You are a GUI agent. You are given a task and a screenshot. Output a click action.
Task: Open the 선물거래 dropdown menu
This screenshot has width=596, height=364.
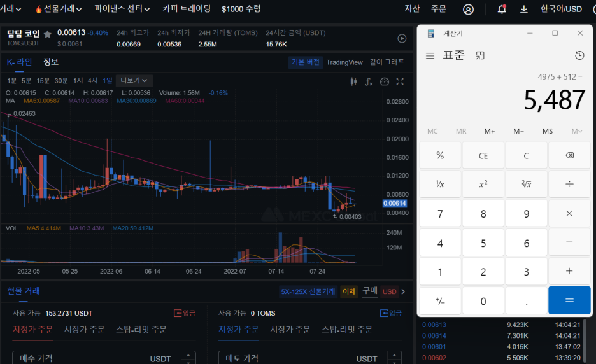tap(59, 9)
